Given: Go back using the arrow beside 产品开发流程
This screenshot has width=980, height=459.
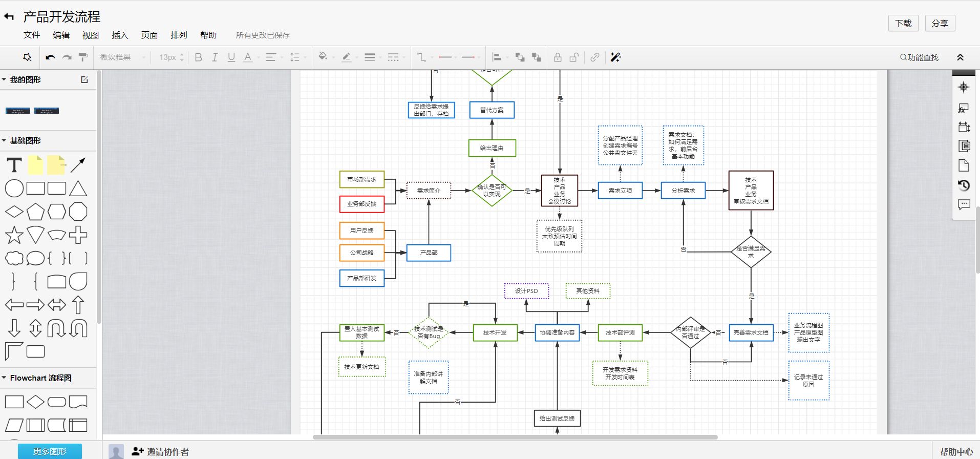Looking at the screenshot, I should pyautogui.click(x=9, y=17).
